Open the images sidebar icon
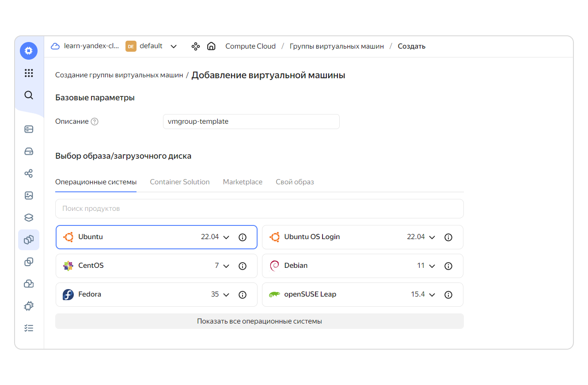 [x=29, y=195]
